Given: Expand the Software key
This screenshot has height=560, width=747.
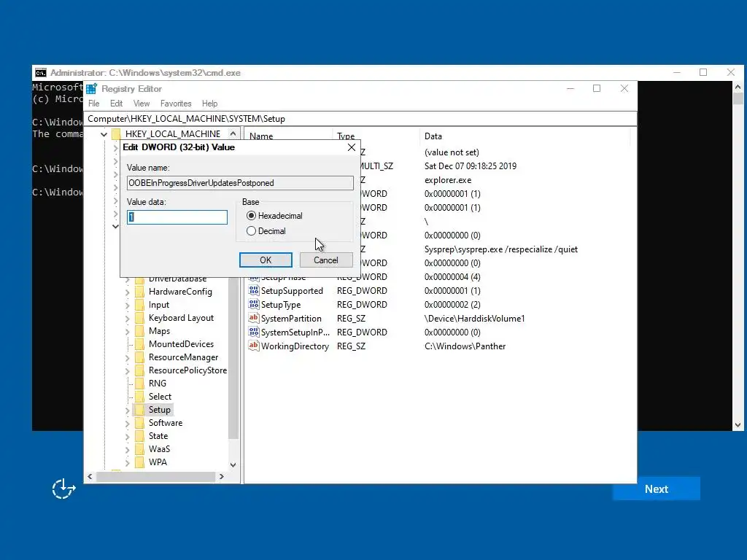Looking at the screenshot, I should (127, 424).
